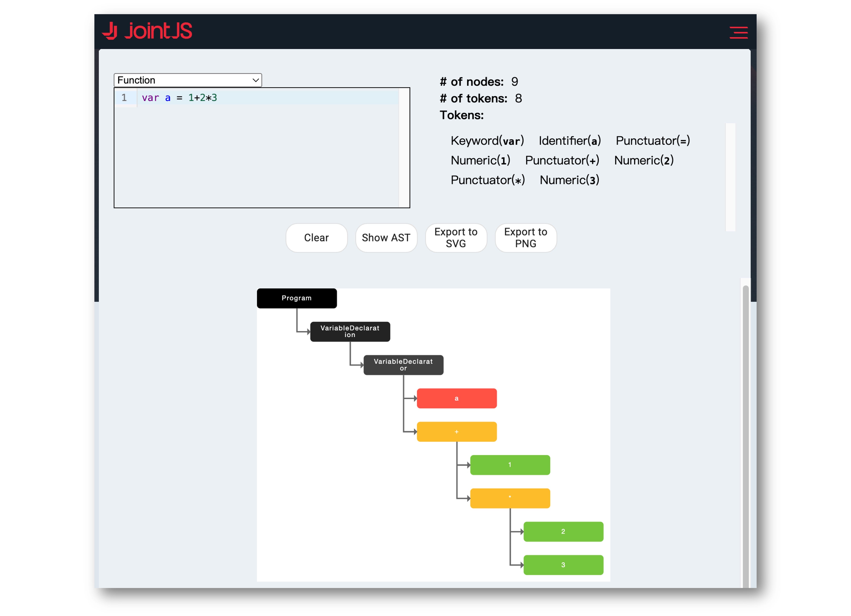
Task: Click in the code editor area
Action: (x=262, y=148)
